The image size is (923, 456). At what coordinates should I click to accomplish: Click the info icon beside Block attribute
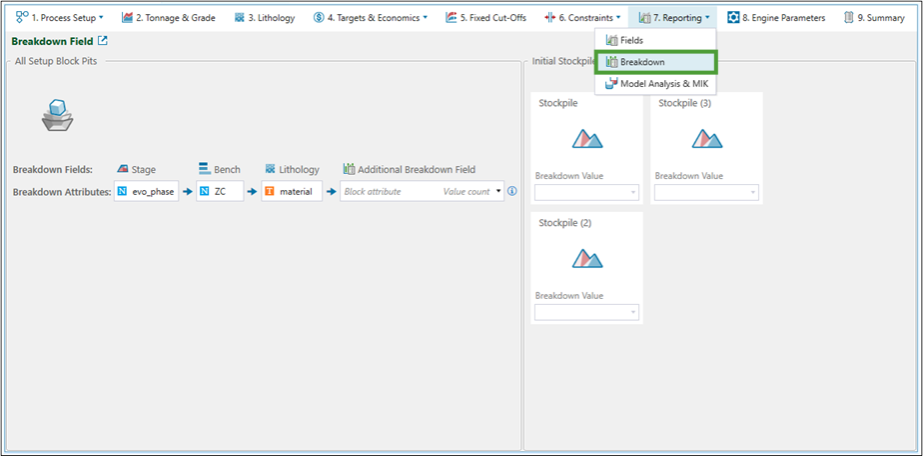512,191
